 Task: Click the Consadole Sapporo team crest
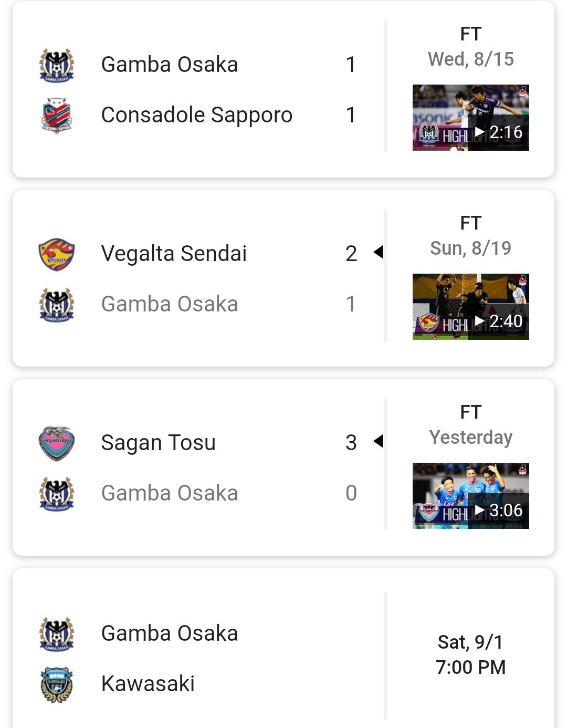pos(57,116)
